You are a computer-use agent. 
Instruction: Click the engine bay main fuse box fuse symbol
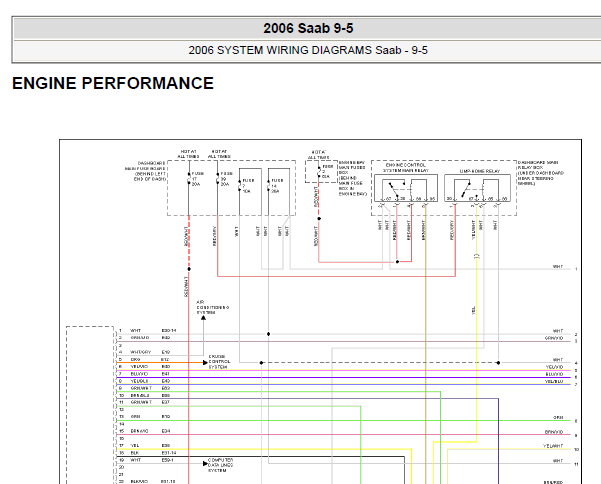point(319,172)
